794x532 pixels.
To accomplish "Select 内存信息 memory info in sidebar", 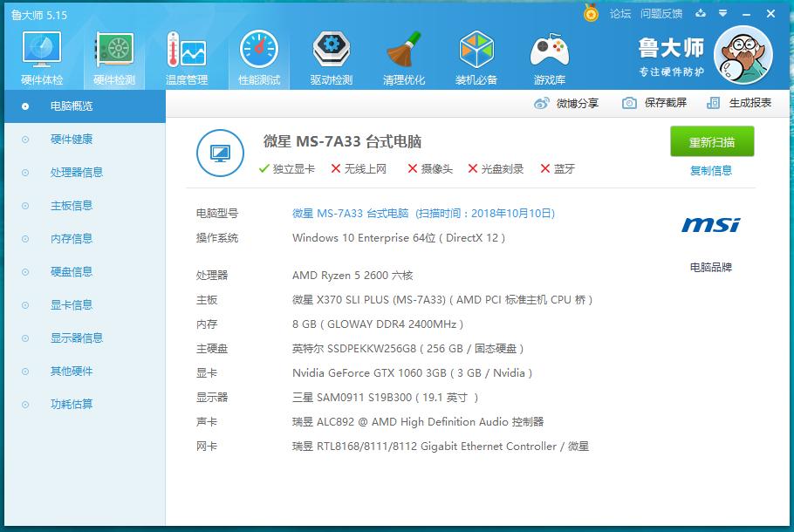I will coord(72,238).
